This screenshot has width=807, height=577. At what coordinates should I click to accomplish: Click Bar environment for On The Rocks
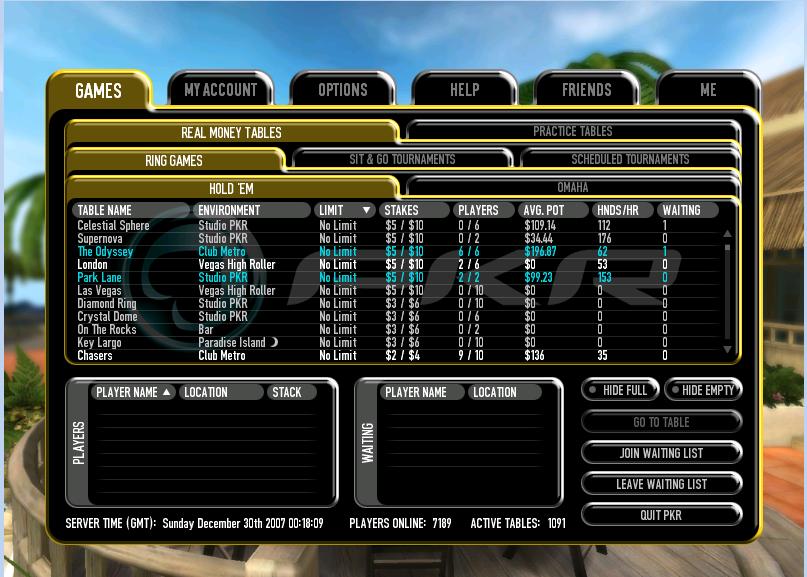206,329
